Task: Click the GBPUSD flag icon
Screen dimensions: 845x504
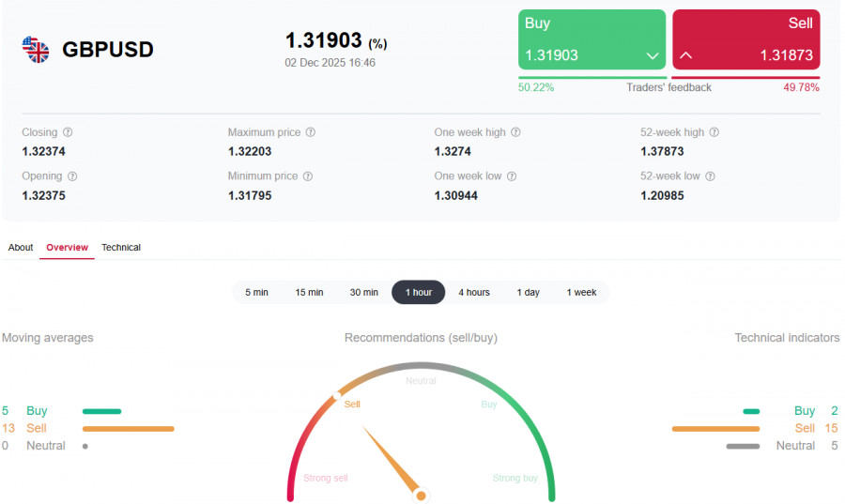Action: tap(36, 50)
